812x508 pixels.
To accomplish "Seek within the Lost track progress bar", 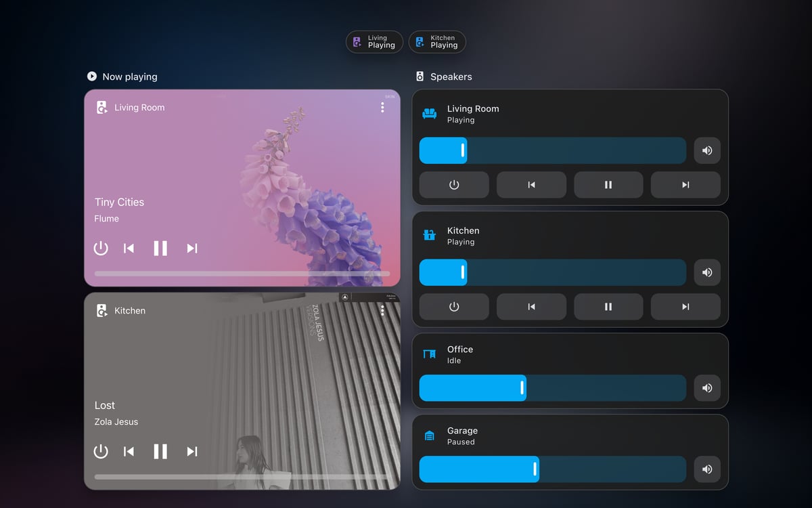I will (242, 477).
